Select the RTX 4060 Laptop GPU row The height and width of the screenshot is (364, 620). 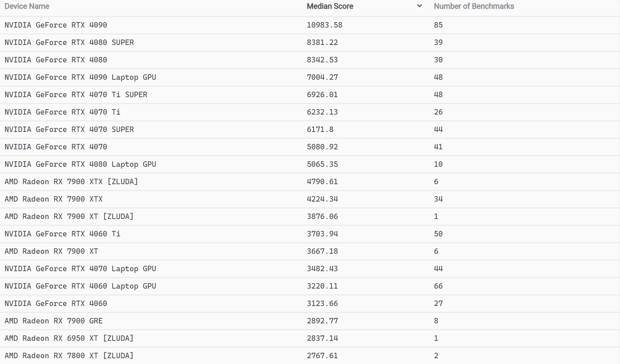click(x=310, y=286)
